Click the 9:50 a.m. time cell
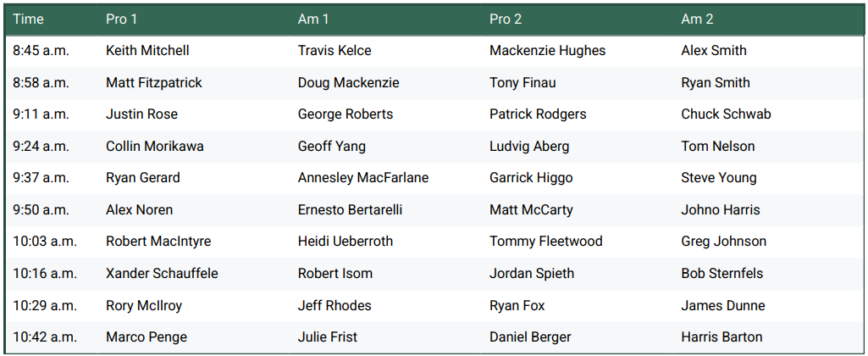The image size is (868, 356). tap(41, 210)
